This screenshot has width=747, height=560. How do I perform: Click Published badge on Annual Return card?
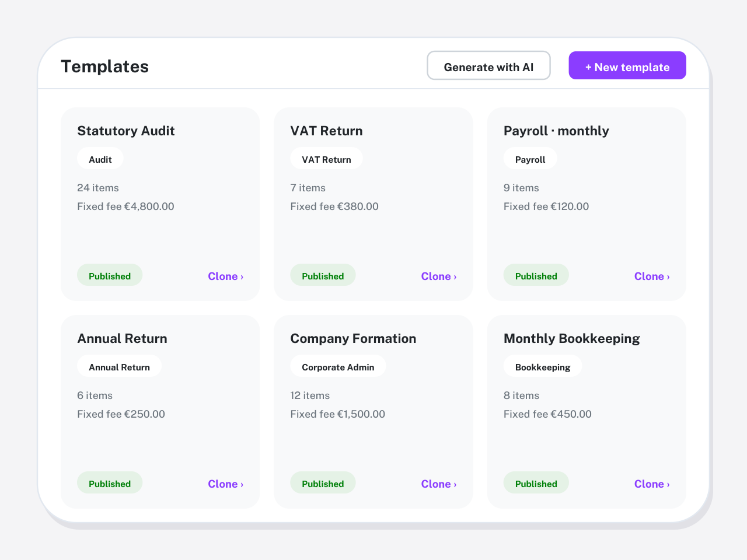pos(110,483)
